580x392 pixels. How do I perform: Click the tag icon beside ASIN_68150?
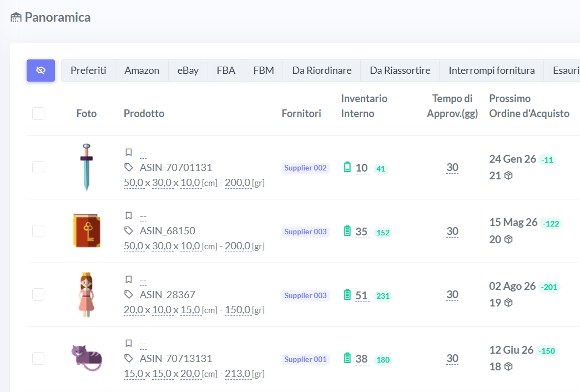tap(128, 230)
